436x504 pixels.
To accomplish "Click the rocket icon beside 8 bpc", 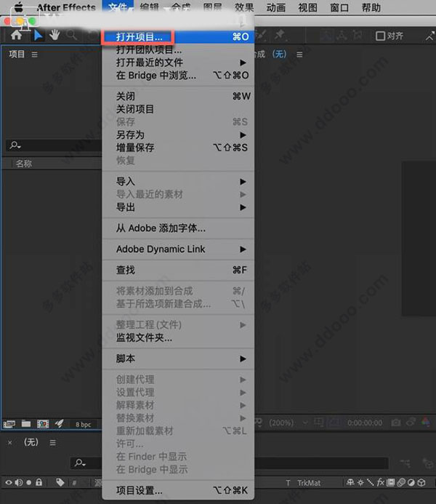I will coord(60,424).
